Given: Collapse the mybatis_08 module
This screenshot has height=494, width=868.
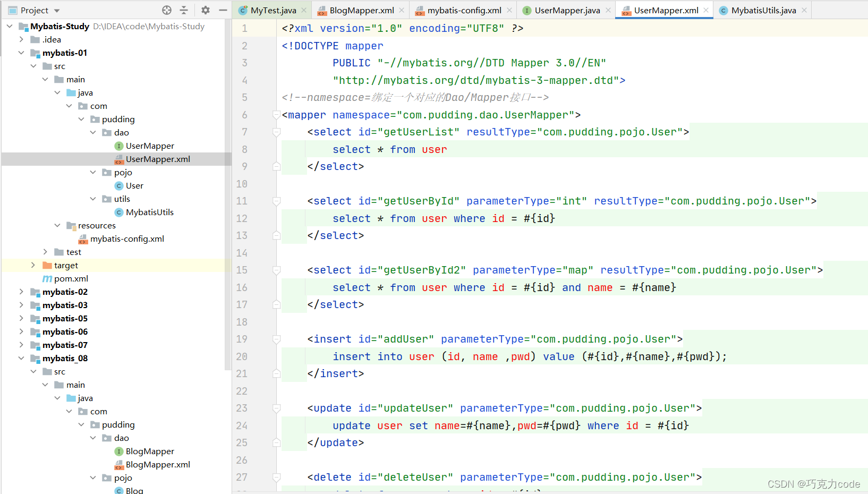Looking at the screenshot, I should point(21,358).
